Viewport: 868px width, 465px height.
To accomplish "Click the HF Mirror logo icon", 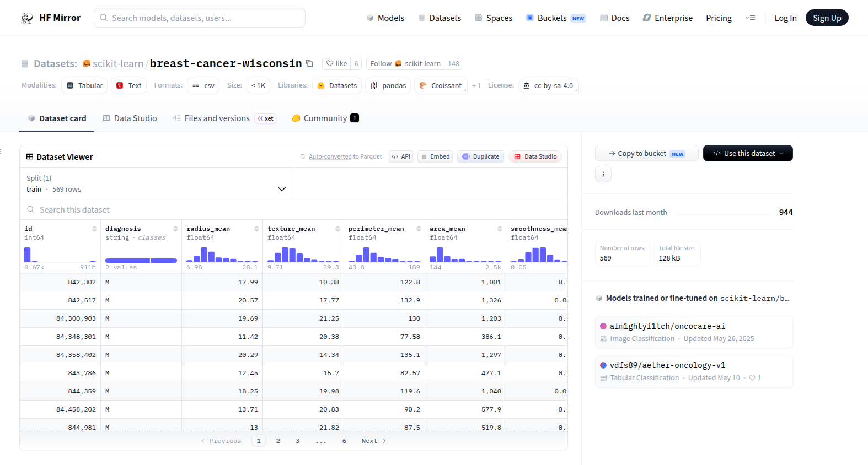I will [x=27, y=18].
